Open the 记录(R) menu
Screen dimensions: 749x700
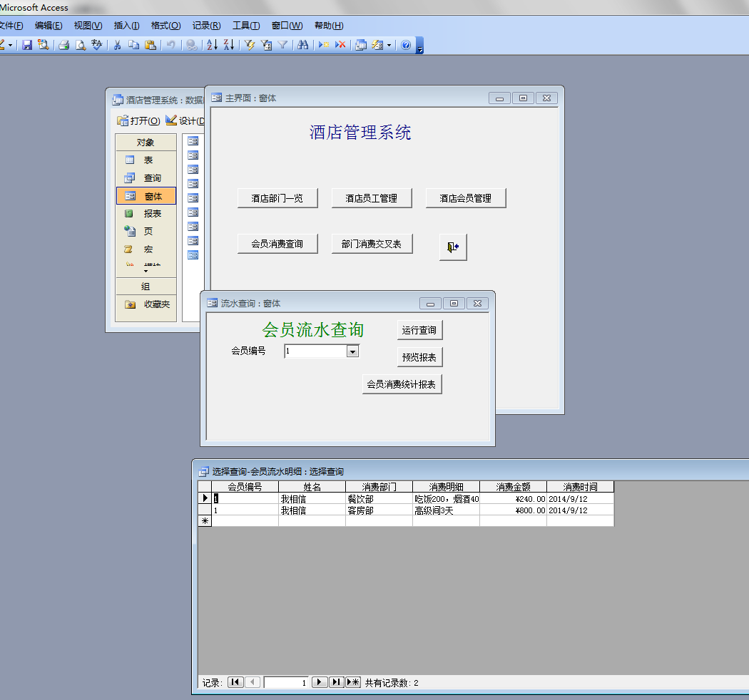point(206,26)
